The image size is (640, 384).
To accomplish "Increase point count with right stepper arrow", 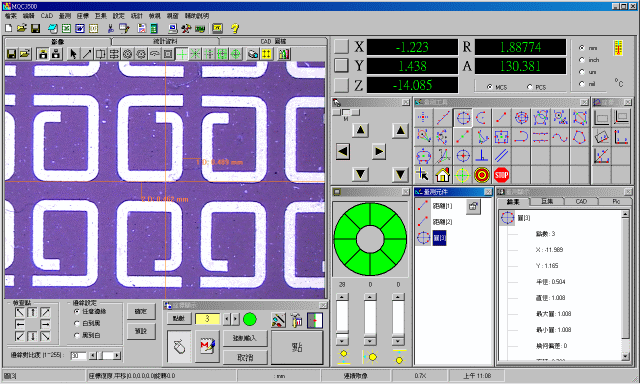I will pos(236,319).
